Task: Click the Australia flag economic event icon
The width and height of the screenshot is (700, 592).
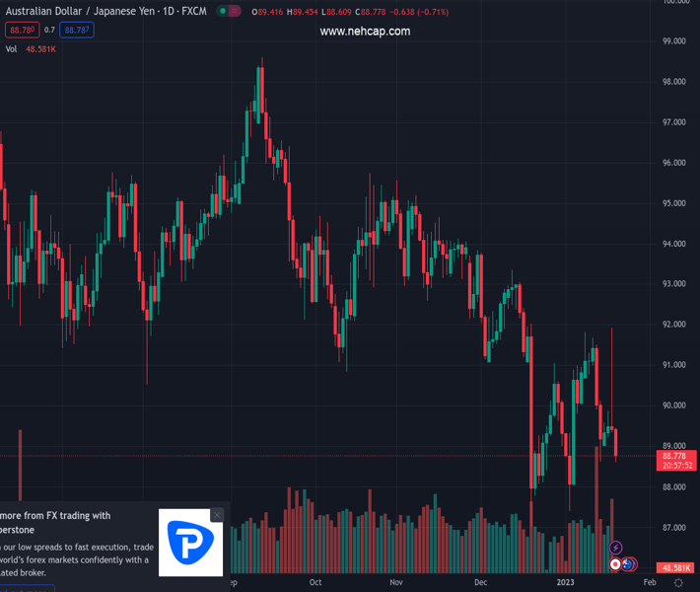Action: [x=628, y=564]
